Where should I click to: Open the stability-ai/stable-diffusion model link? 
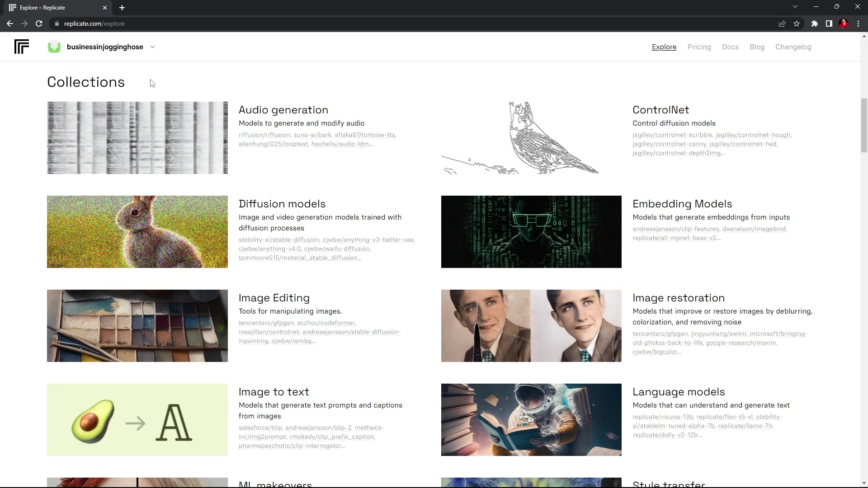click(x=278, y=239)
